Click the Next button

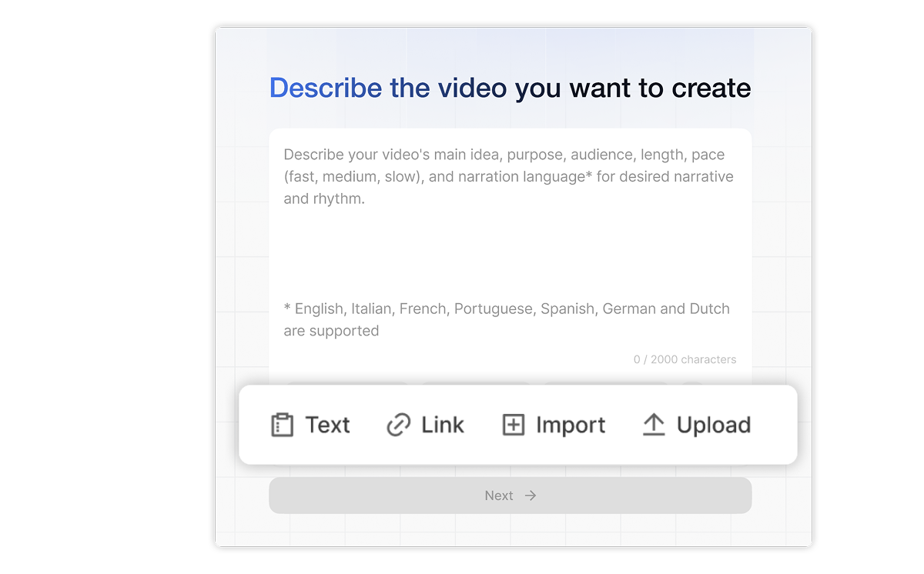[x=510, y=495]
